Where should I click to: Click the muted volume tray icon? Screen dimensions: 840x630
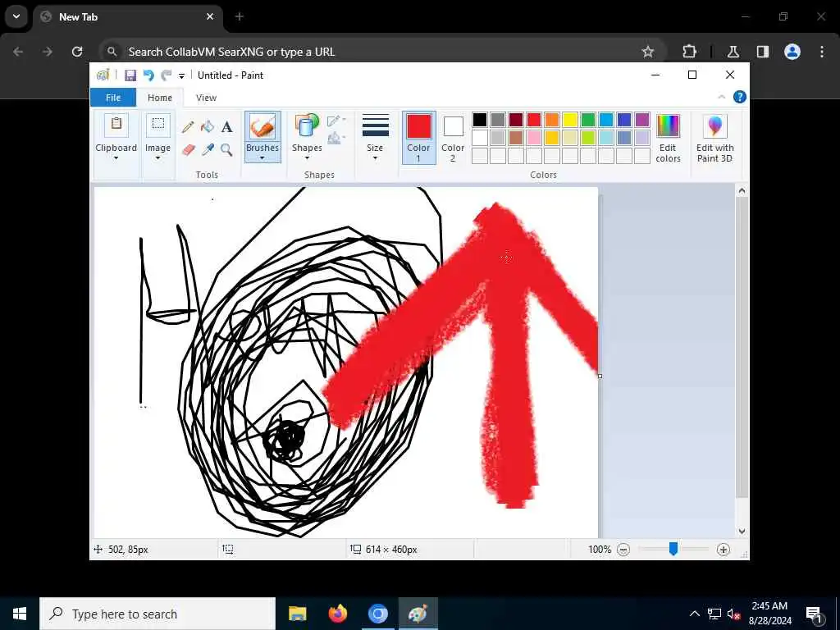pyautogui.click(x=733, y=614)
